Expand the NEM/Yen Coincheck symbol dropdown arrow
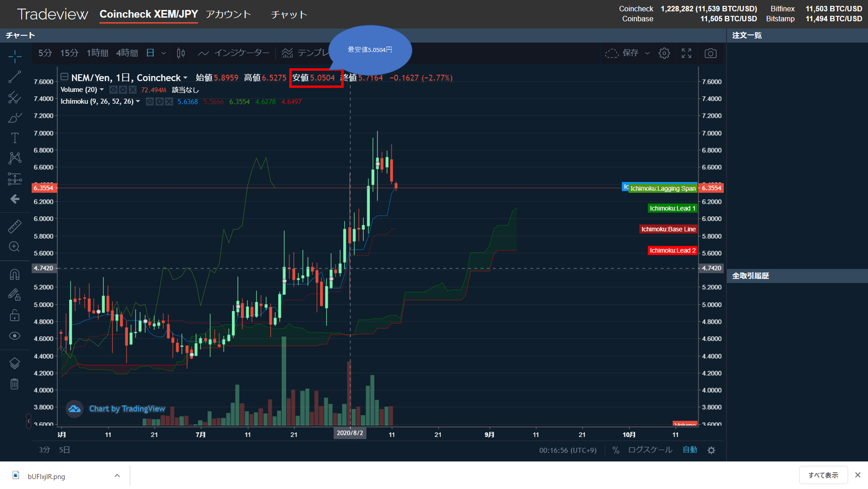This screenshot has width=868, height=489. 185,78
